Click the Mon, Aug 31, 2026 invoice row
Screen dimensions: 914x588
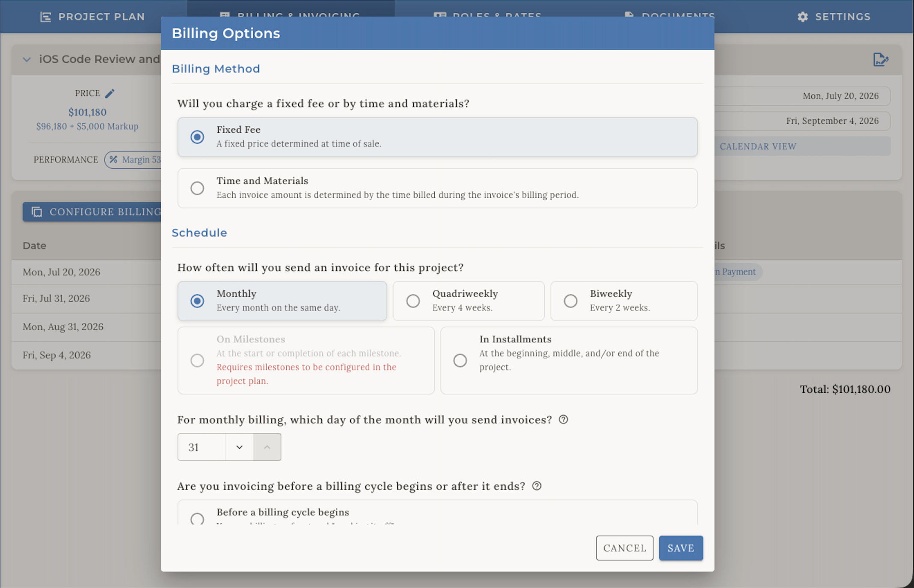point(86,327)
